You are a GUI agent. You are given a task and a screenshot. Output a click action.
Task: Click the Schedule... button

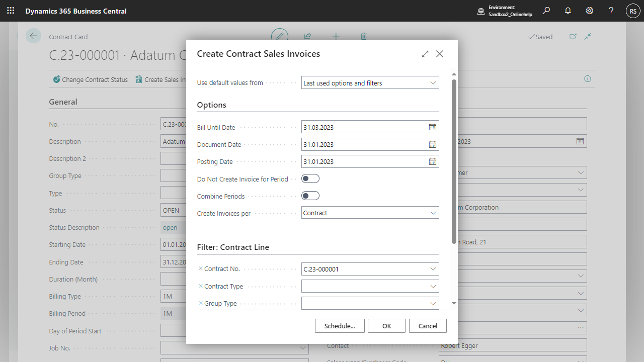[x=340, y=326]
